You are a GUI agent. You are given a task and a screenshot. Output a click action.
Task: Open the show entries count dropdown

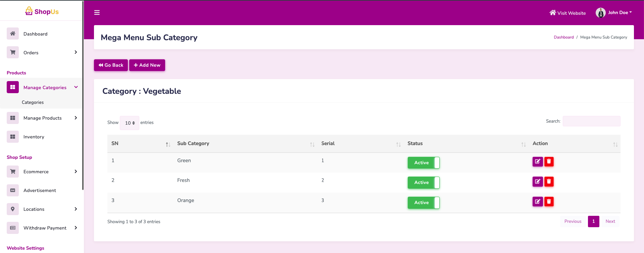coord(130,123)
